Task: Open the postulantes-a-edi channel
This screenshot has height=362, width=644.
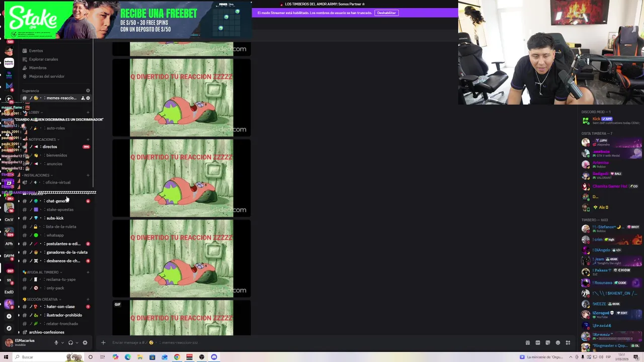Action: [x=55, y=244]
